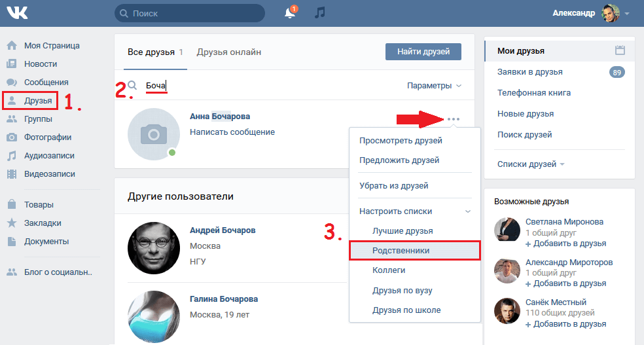Expand the Параметры search filter dropdown

(434, 86)
